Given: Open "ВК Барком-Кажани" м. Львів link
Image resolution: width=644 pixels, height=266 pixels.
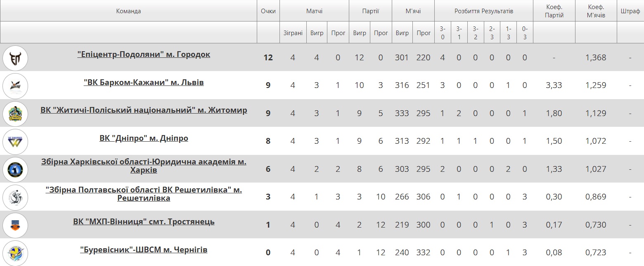Looking at the screenshot, I should coord(144,83).
